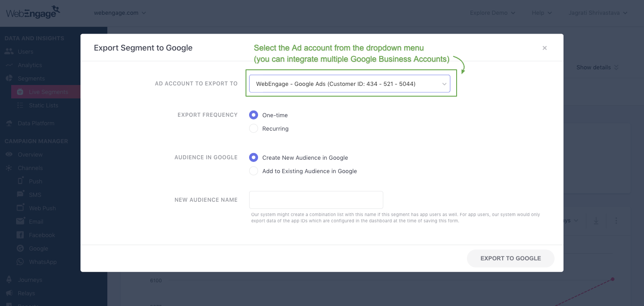Screen dimensions: 644x306
Task: Open Journeys menu item
Action: tap(30, 280)
